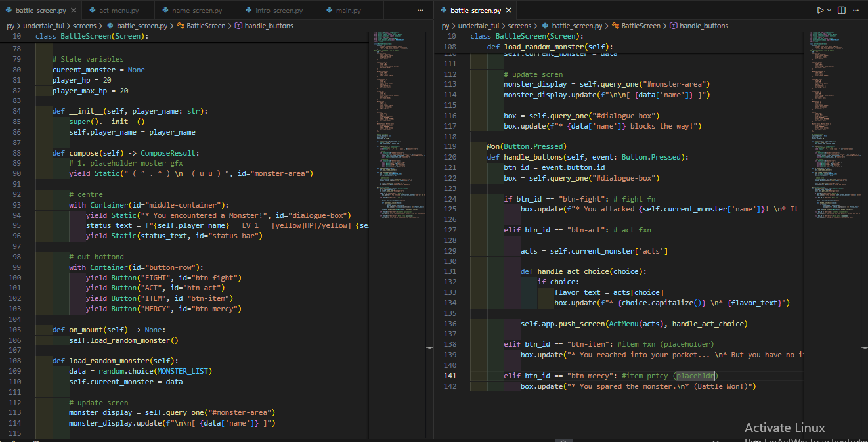868x442 pixels.
Task: Switch to the main.py tab
Action: pyautogui.click(x=348, y=11)
